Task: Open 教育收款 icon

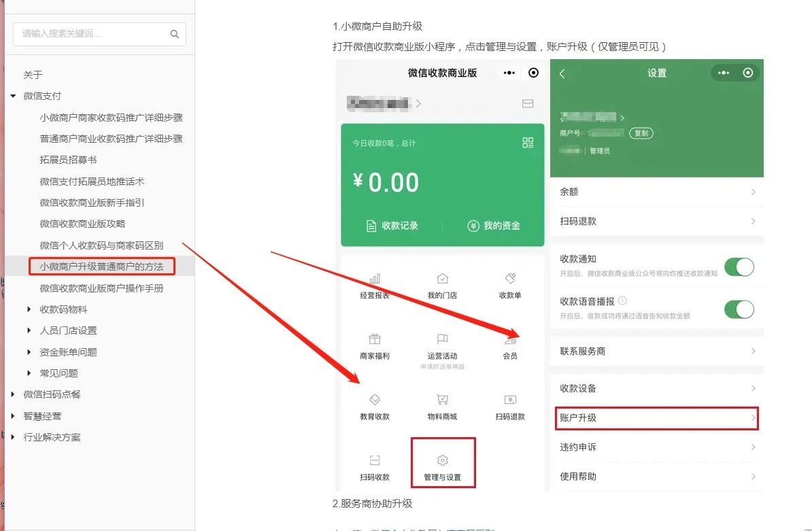Action: point(375,400)
